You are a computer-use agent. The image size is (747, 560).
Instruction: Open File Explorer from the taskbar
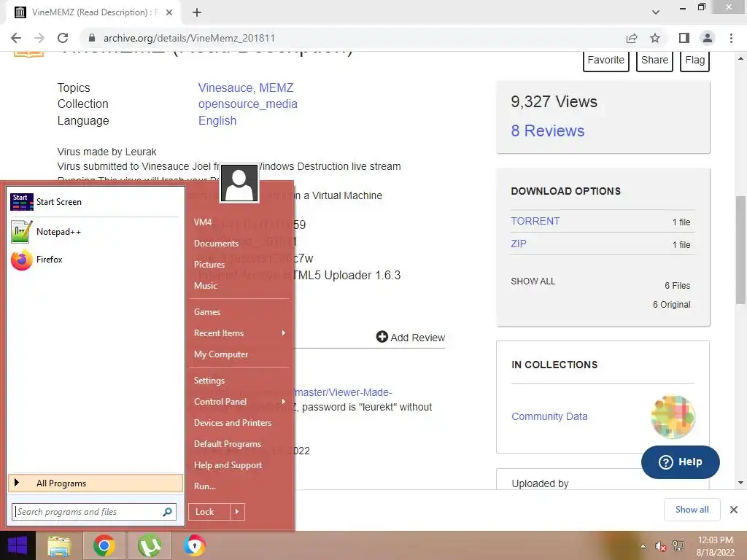point(59,545)
